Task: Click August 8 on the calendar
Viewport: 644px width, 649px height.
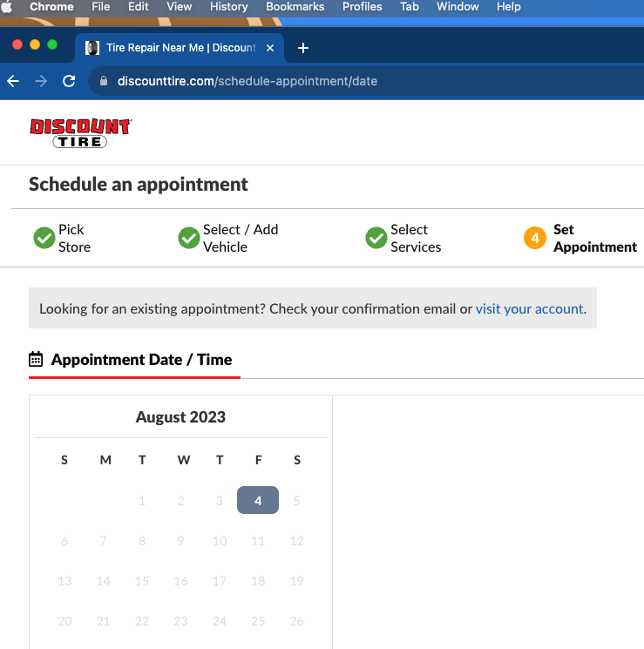Action: point(142,541)
